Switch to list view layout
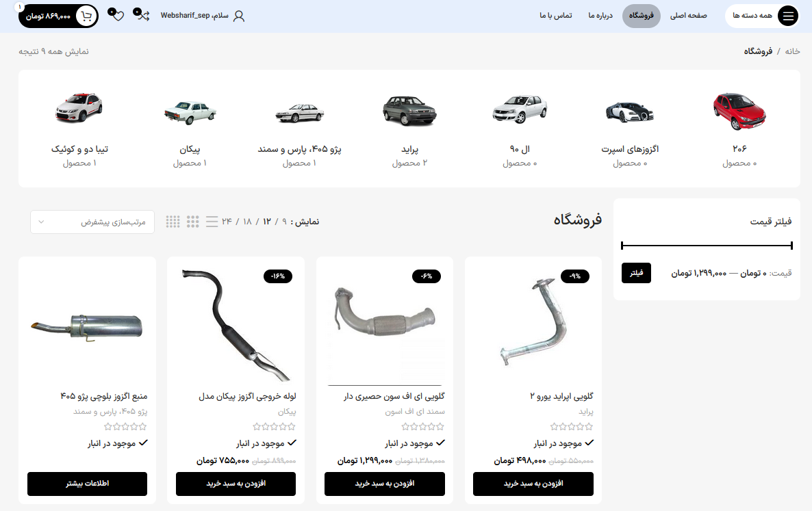Image resolution: width=812 pixels, height=511 pixels. (x=212, y=222)
